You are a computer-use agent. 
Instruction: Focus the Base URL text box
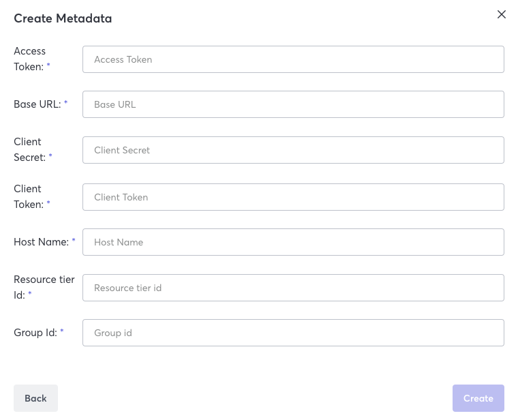point(293,104)
